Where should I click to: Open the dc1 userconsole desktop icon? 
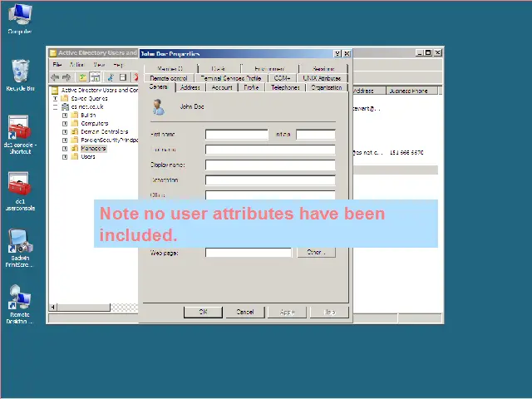(19, 184)
